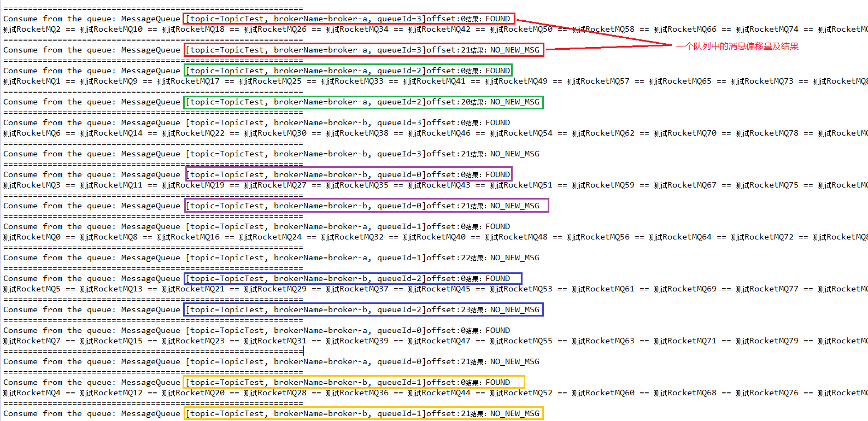868x421 pixels.
Task: Click on message "测试RocketMQ47"
Action: 439,341
